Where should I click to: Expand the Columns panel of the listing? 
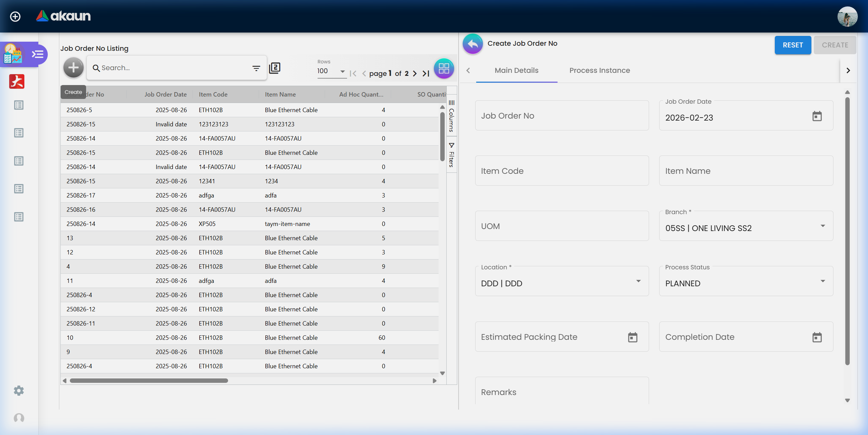click(x=451, y=115)
